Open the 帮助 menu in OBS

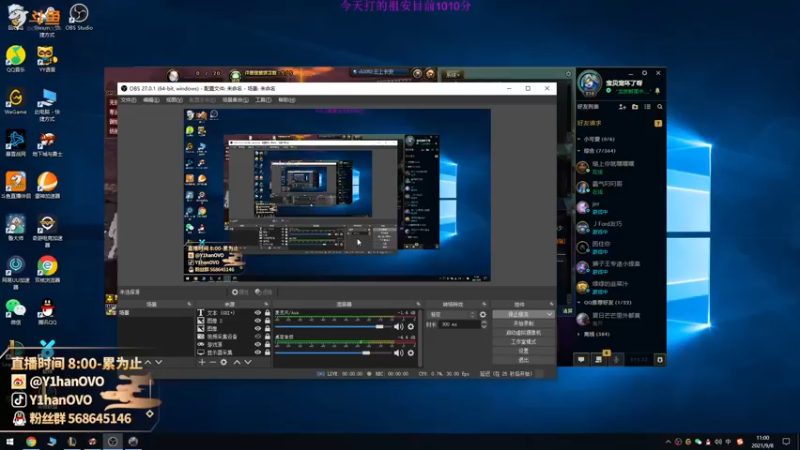coord(286,100)
